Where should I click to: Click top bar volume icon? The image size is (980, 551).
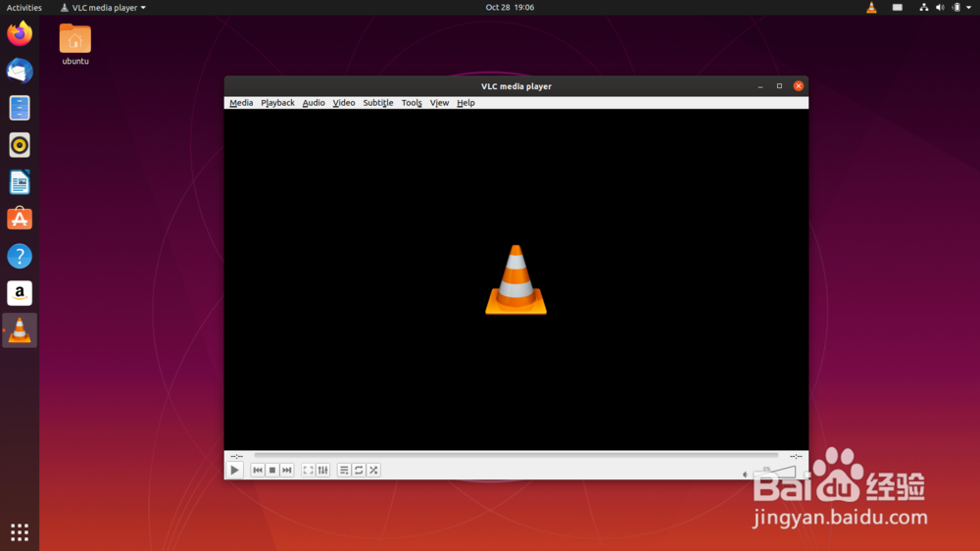(940, 8)
